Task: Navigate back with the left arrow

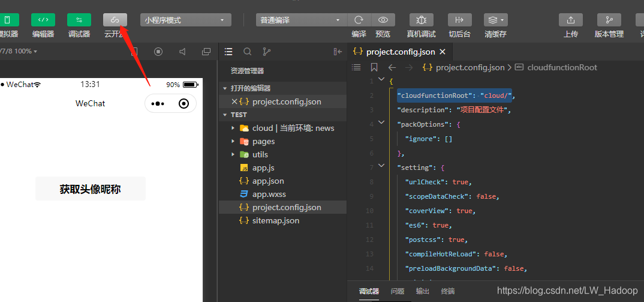Action: 392,67
